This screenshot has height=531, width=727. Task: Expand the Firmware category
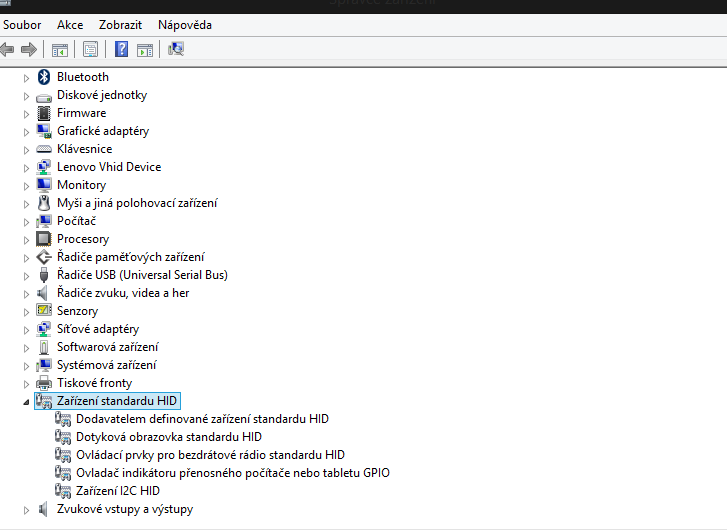click(x=26, y=114)
